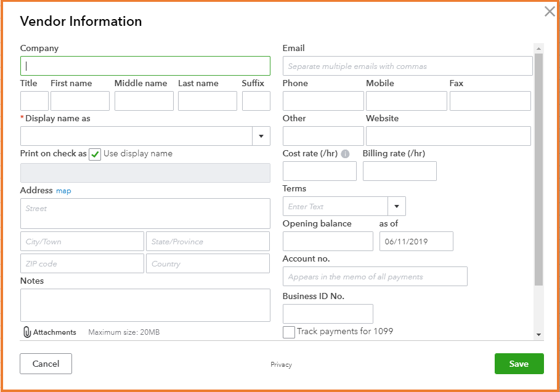Viewport: 560px width, 392px height.
Task: Click the Cost rate info icon
Action: [x=345, y=154]
